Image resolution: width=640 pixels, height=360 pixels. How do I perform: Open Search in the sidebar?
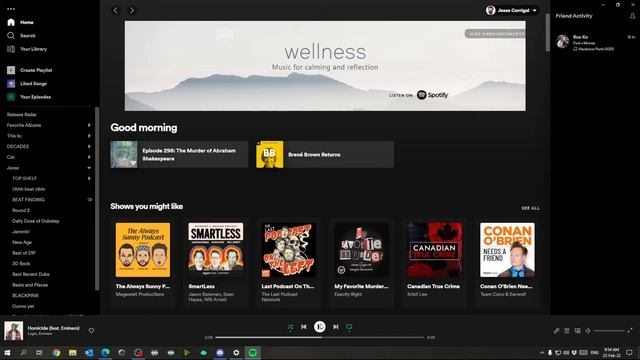click(x=21, y=36)
